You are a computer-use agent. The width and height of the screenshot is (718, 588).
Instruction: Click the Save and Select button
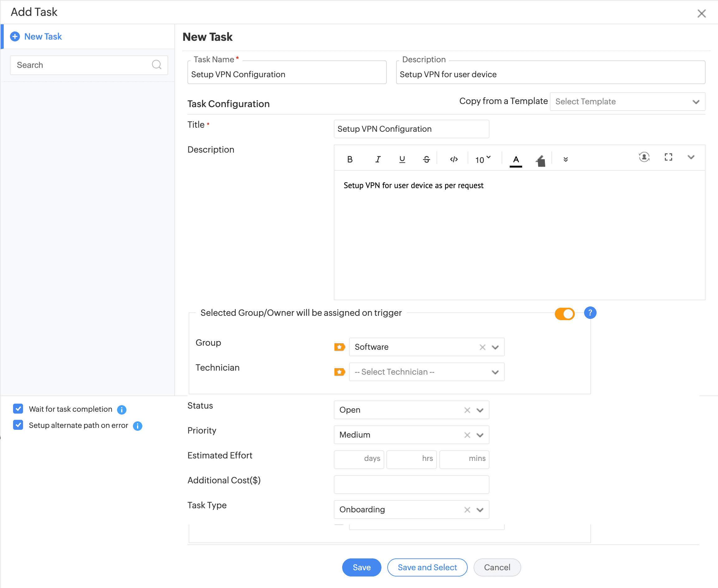[427, 567]
